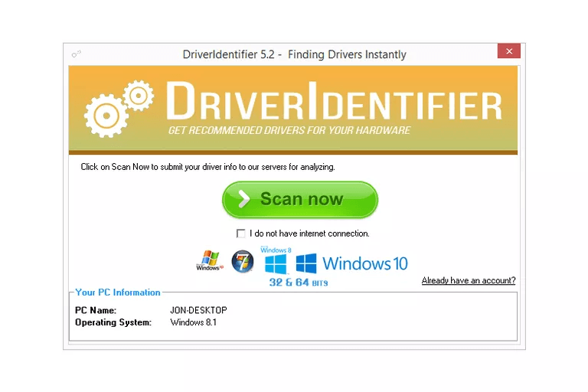
Task: Click the gears logo in the banner
Action: click(x=119, y=109)
